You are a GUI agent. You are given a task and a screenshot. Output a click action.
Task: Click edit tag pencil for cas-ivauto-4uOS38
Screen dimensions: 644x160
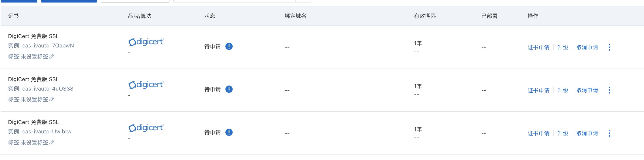tap(52, 99)
